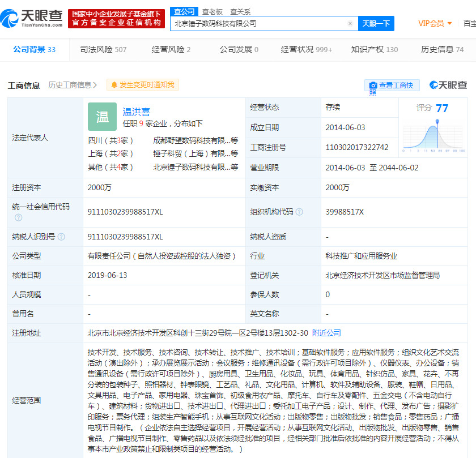Click the 经营状态 value 存续
Viewport: 476px width, 458px height.
tap(333, 107)
